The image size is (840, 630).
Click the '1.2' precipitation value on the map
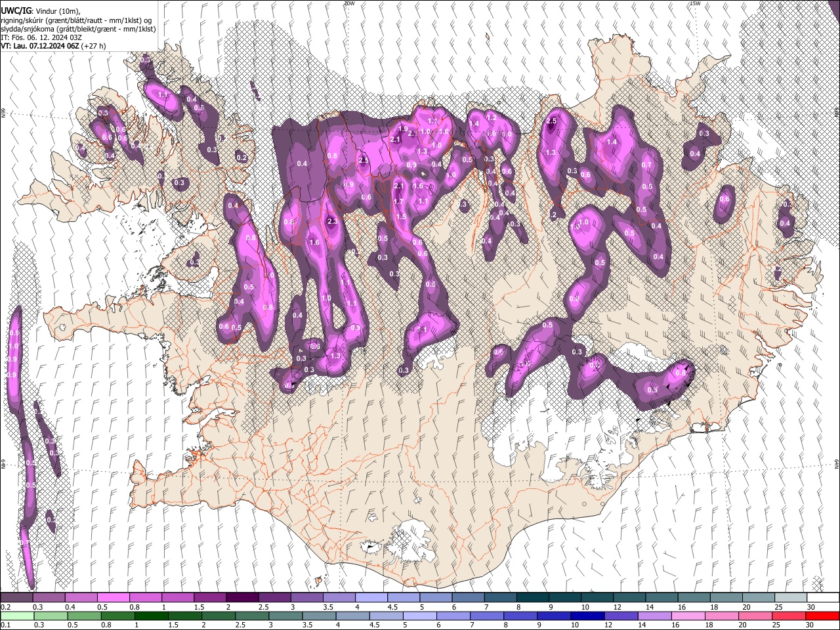click(491, 117)
